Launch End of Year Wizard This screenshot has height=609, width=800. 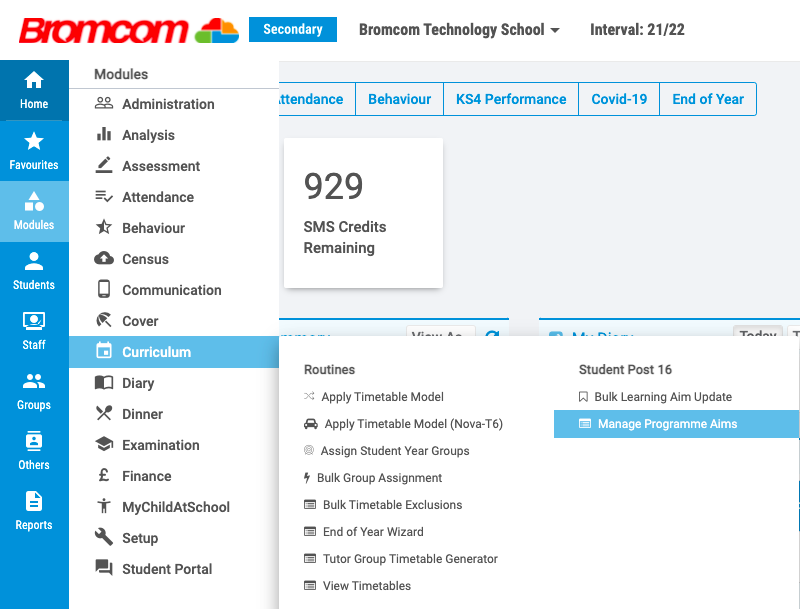[373, 532]
